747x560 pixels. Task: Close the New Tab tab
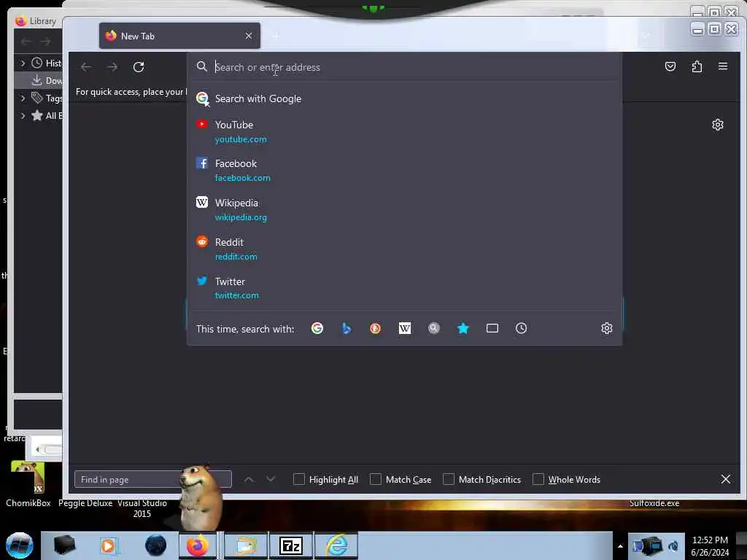click(x=249, y=36)
